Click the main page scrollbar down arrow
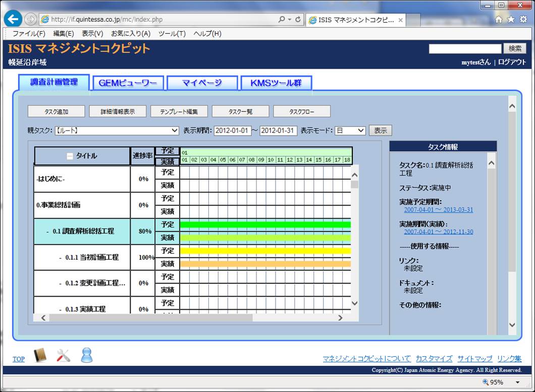535x392 pixels. pos(512,325)
